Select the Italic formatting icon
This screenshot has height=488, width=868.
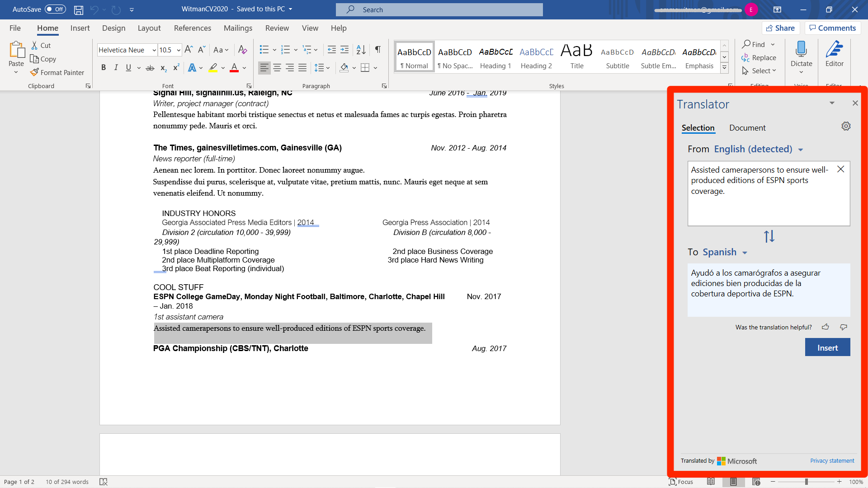coord(116,67)
